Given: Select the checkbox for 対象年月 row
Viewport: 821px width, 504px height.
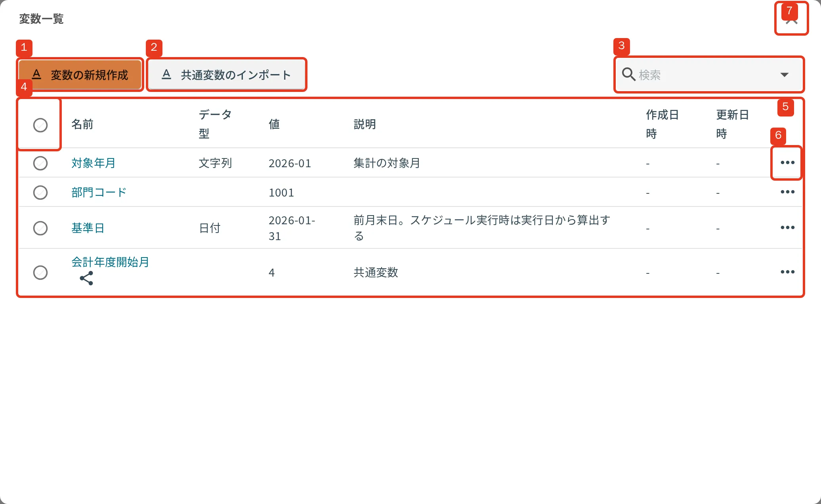Looking at the screenshot, I should click(x=40, y=163).
